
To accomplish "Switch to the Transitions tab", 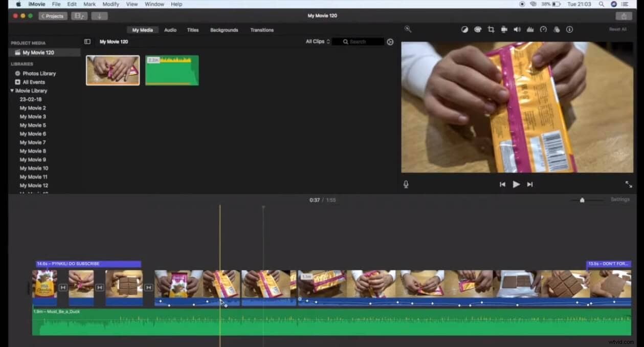I will (261, 30).
